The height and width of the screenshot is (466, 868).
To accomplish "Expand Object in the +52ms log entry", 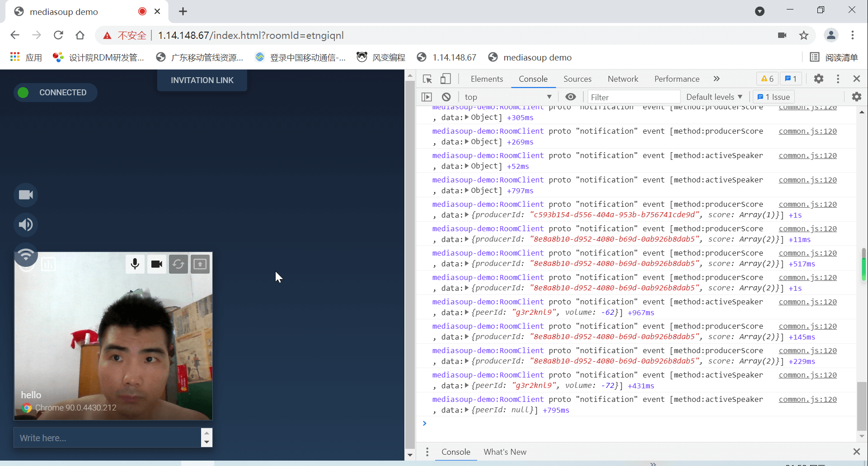I will coord(467,166).
